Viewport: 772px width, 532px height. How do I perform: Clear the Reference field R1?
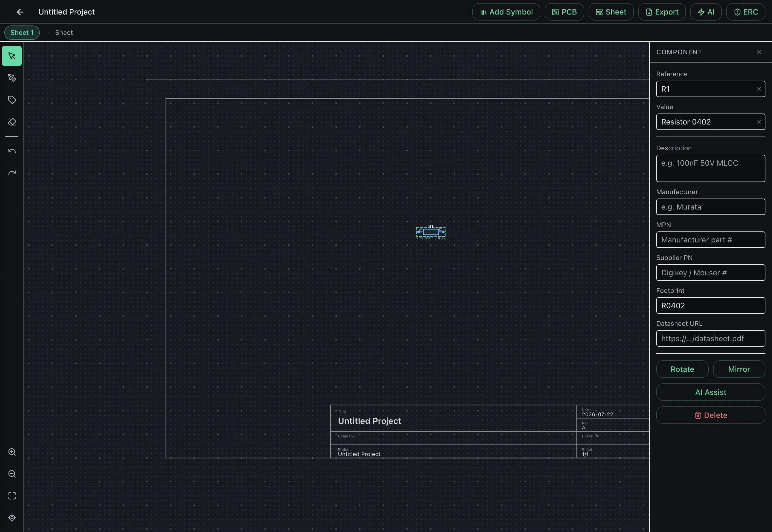pyautogui.click(x=759, y=89)
